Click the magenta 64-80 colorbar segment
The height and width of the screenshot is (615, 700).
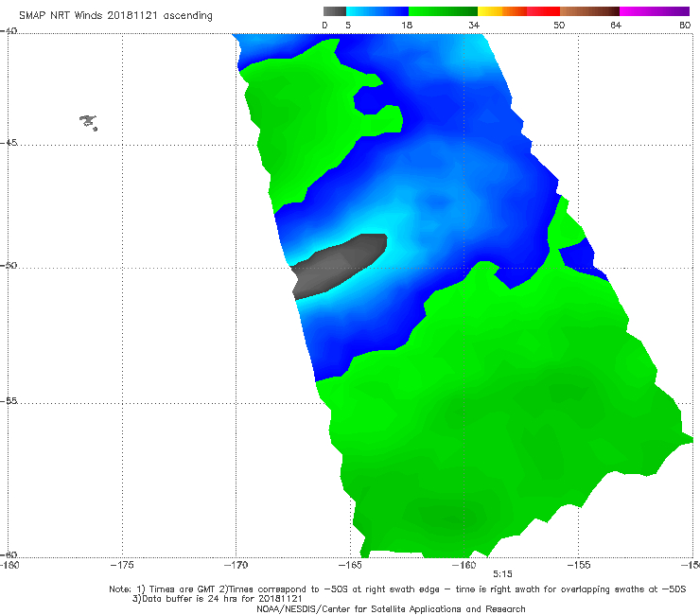(x=655, y=11)
